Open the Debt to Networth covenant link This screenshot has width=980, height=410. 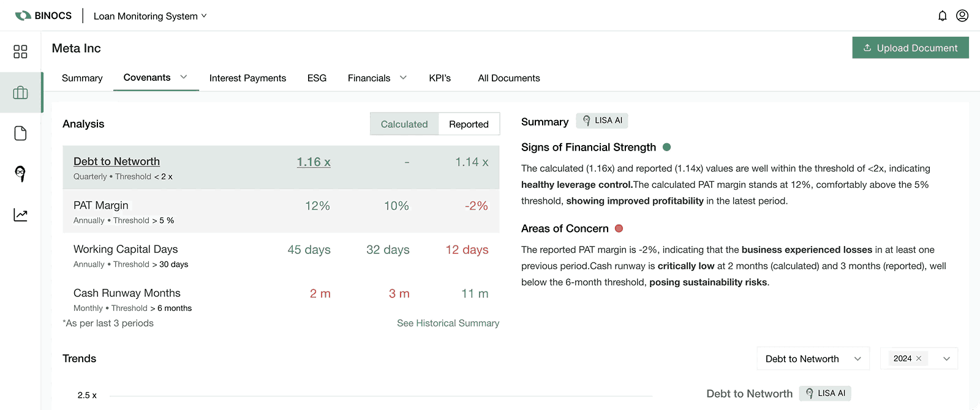tap(116, 161)
